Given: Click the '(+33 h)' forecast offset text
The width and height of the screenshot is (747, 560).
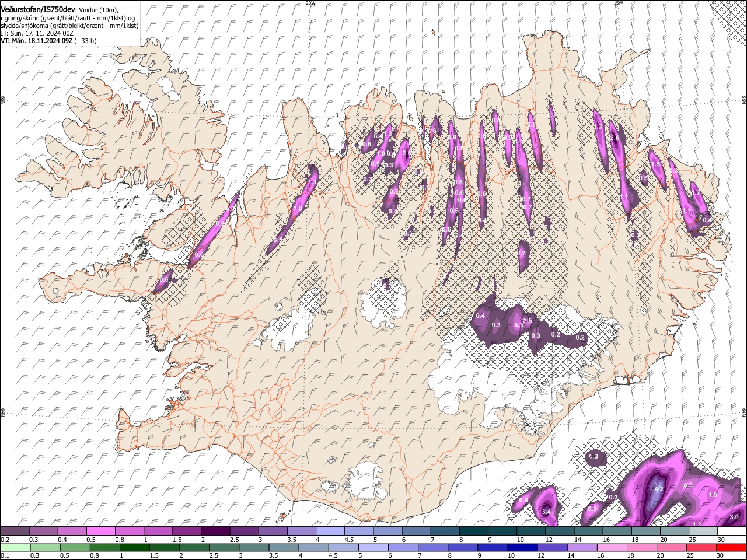Looking at the screenshot, I should 86,41.
